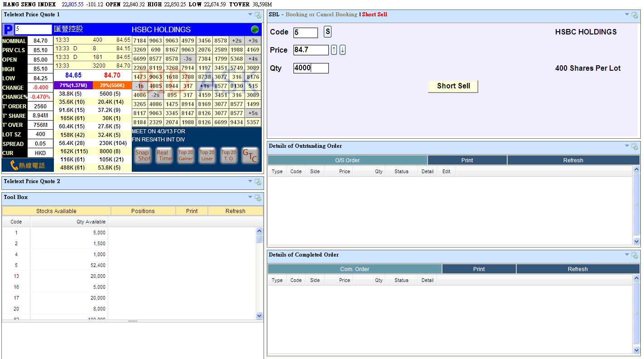Decrease price with the down arrow stepper
The width and height of the screenshot is (644, 359).
342,50
